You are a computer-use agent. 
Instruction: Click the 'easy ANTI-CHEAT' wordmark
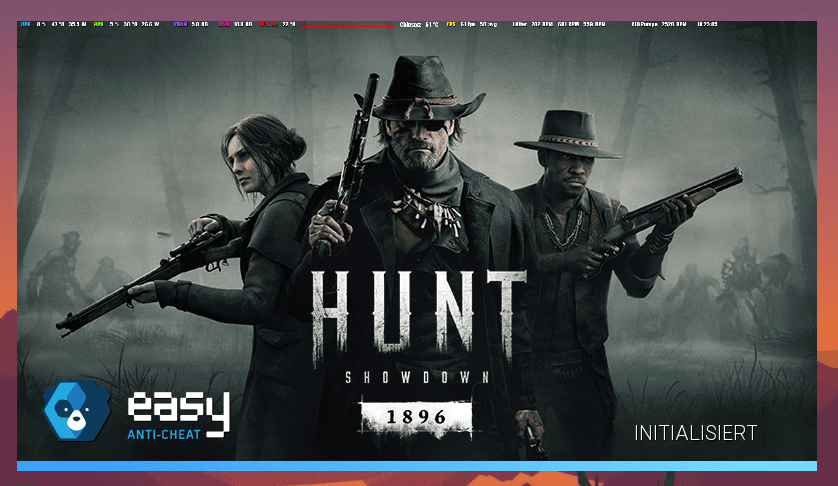[x=179, y=415]
